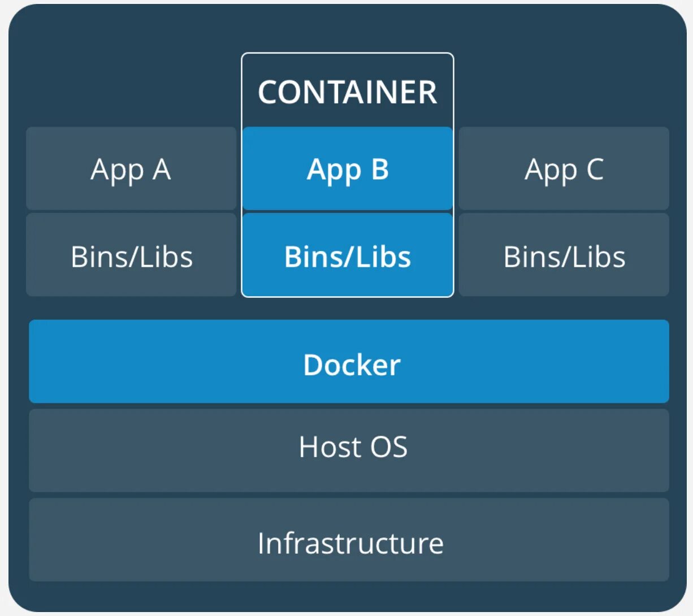Select the App A block
693x616 pixels.
tap(131, 169)
